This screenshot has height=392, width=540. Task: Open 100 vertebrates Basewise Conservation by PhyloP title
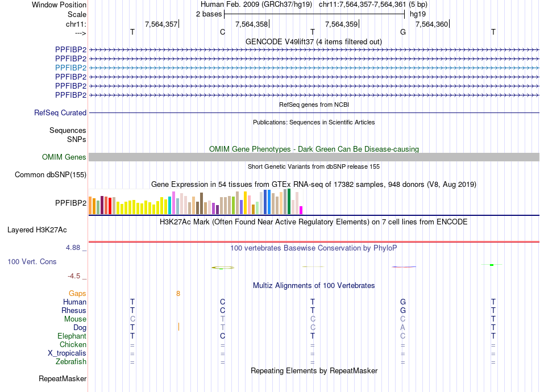(x=314, y=248)
